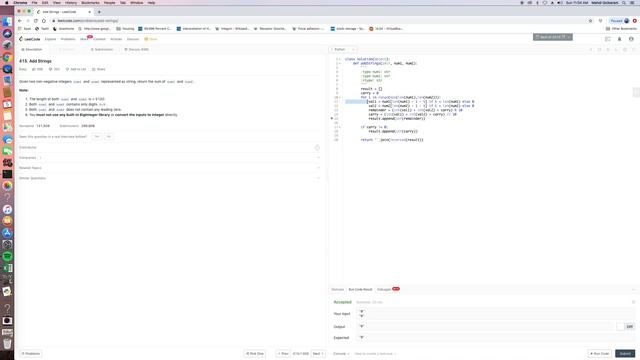The width and height of the screenshot is (640, 360).
Task: Open the Discuss tab of the problem
Action: [136, 50]
